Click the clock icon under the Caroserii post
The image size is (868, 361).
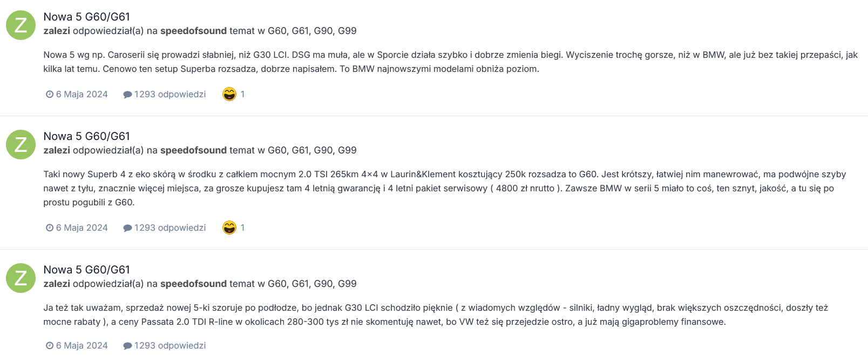click(50, 94)
